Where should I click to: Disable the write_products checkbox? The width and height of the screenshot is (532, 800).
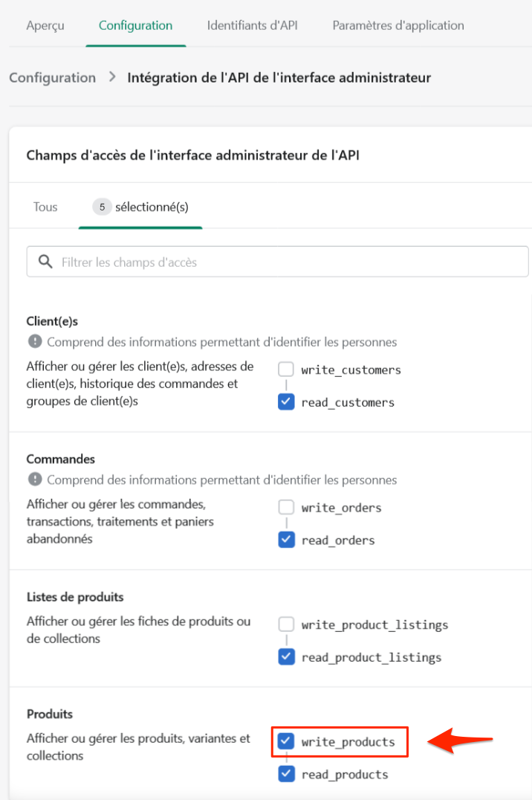tap(286, 742)
